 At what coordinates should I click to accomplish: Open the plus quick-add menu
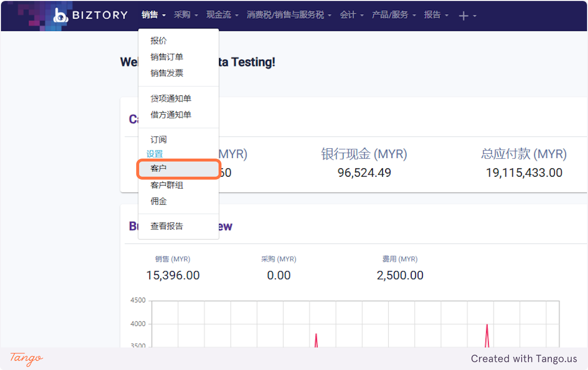tap(467, 16)
